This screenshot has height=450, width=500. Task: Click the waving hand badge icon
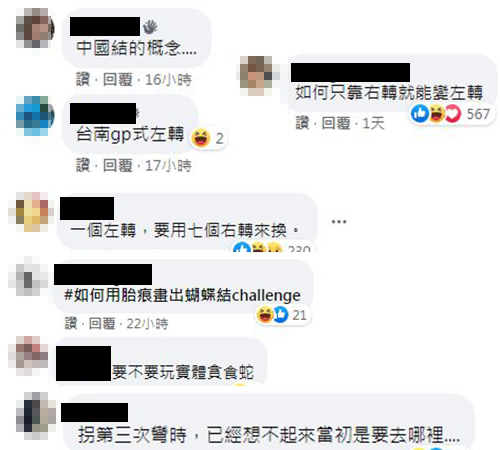point(150,27)
